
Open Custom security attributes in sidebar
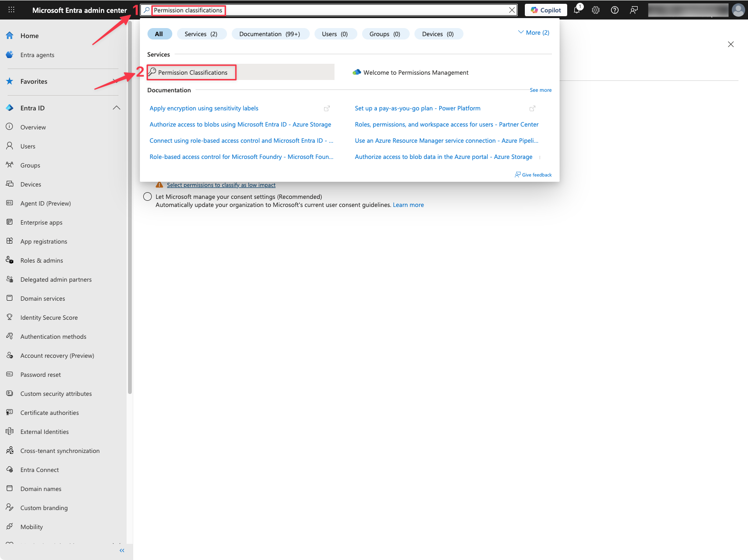pyautogui.click(x=56, y=393)
